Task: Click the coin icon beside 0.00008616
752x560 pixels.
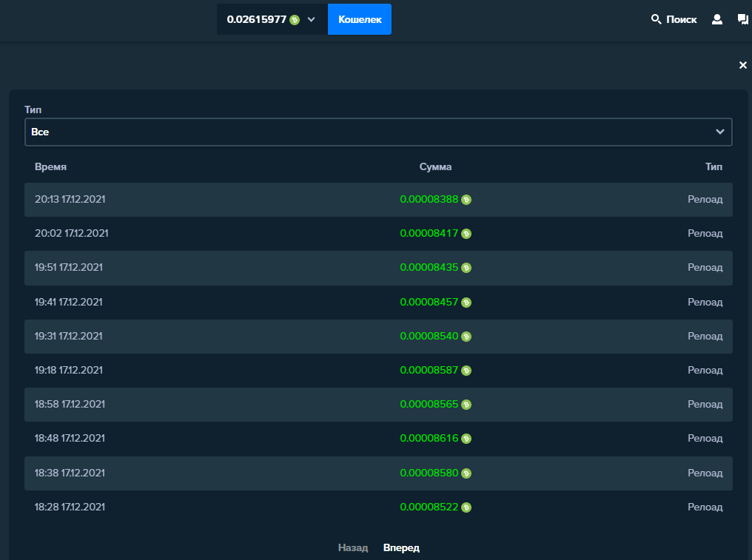Action: pyautogui.click(x=466, y=439)
